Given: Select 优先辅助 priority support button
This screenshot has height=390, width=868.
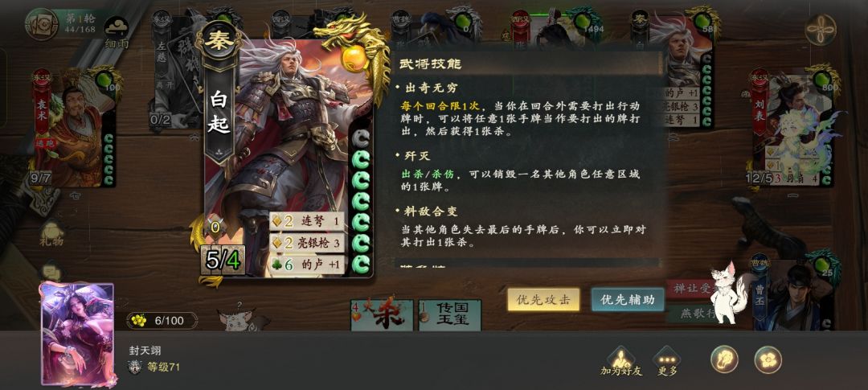Looking at the screenshot, I should point(627,300).
